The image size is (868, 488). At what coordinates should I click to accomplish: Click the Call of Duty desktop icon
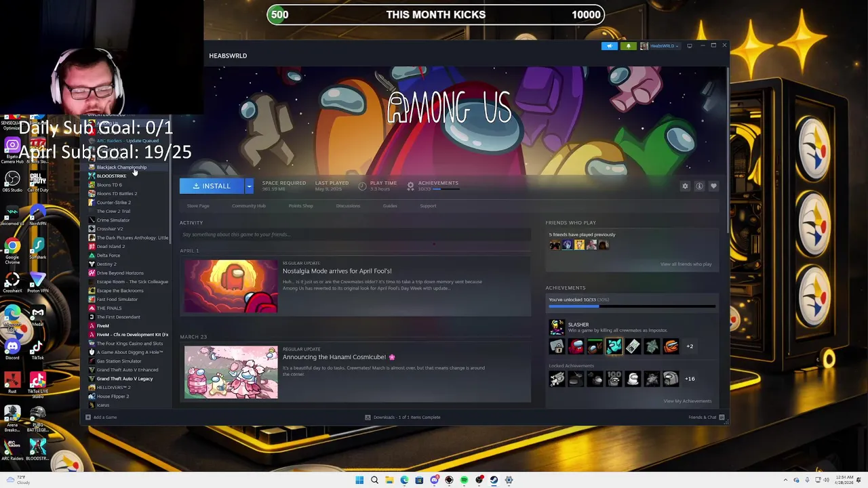[x=38, y=182]
